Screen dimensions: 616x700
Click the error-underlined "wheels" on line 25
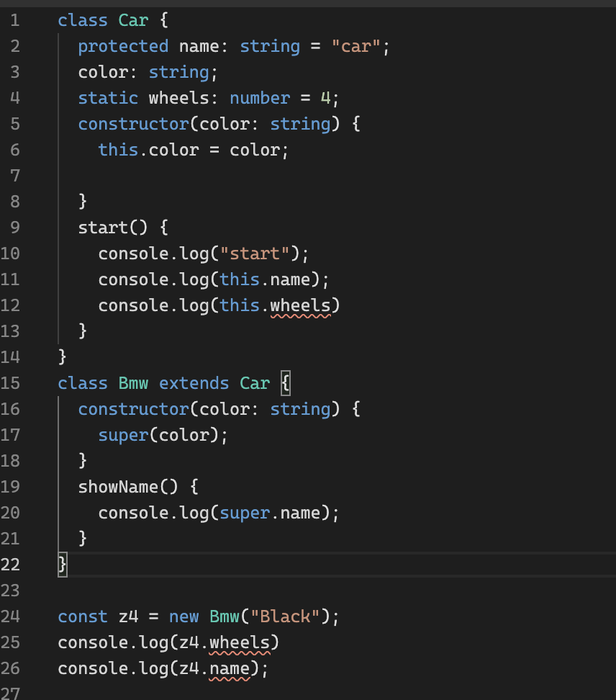click(240, 643)
